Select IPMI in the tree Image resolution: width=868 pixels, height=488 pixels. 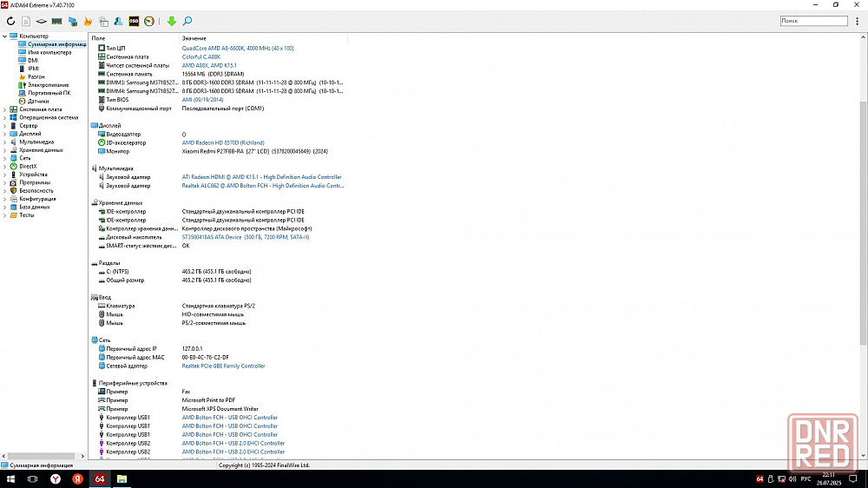[x=33, y=69]
